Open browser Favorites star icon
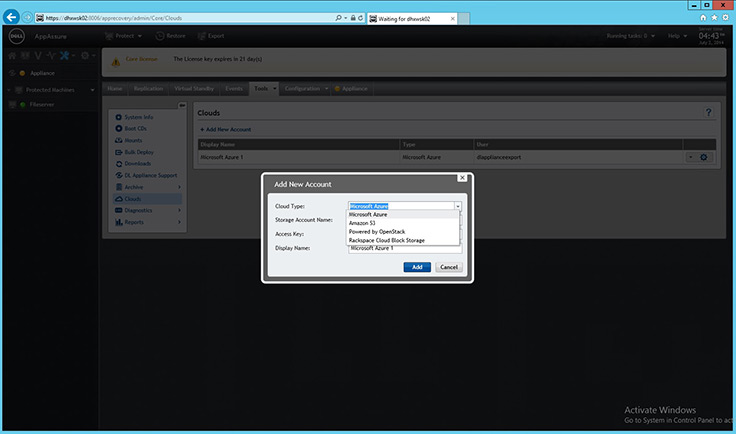The image size is (736, 434). [714, 17]
